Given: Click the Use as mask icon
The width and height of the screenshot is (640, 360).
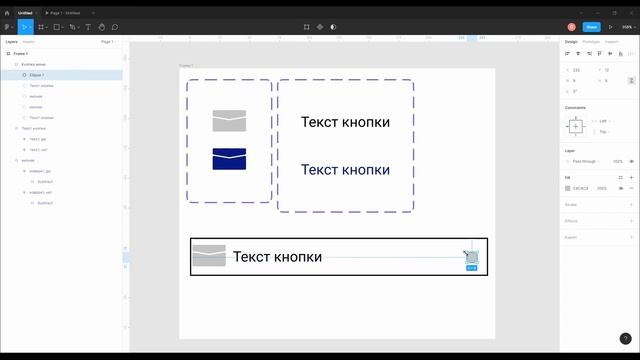Looking at the screenshot, I should click(333, 27).
